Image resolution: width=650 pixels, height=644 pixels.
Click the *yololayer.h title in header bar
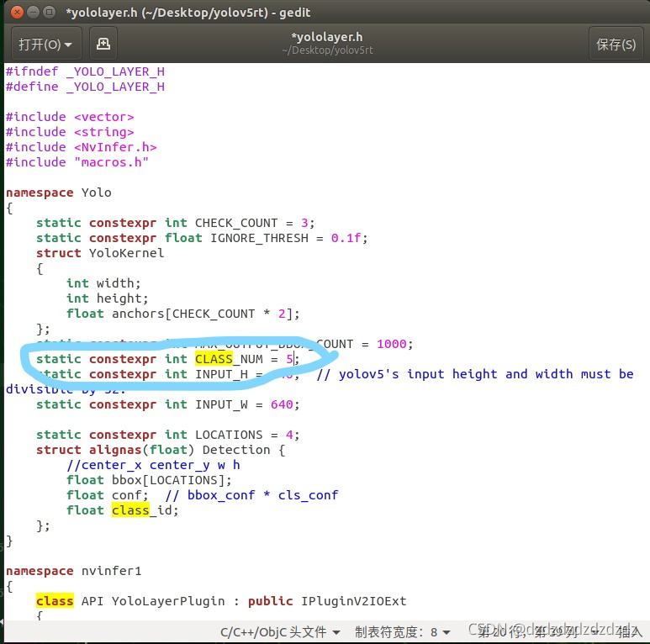pyautogui.click(x=327, y=37)
